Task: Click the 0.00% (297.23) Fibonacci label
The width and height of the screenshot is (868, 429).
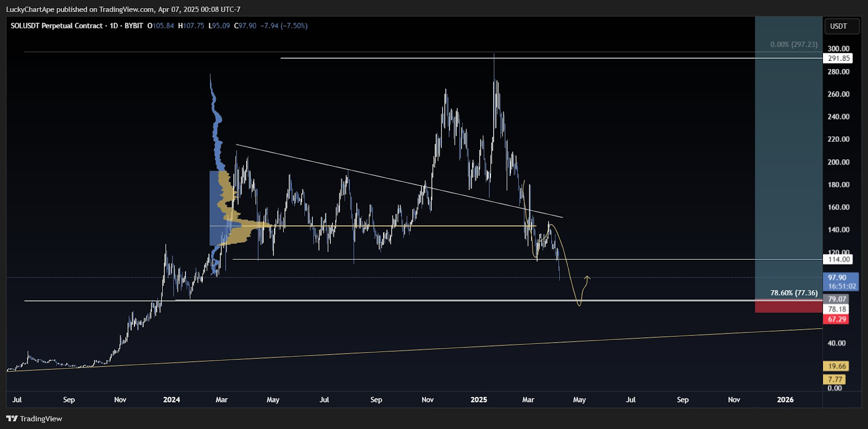Action: pyautogui.click(x=794, y=45)
